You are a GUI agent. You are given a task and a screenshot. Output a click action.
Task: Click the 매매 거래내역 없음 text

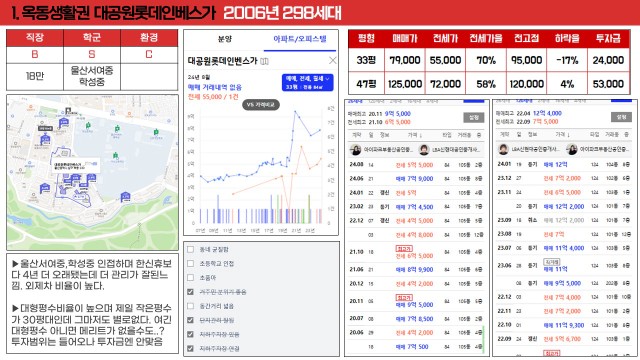[215, 87]
